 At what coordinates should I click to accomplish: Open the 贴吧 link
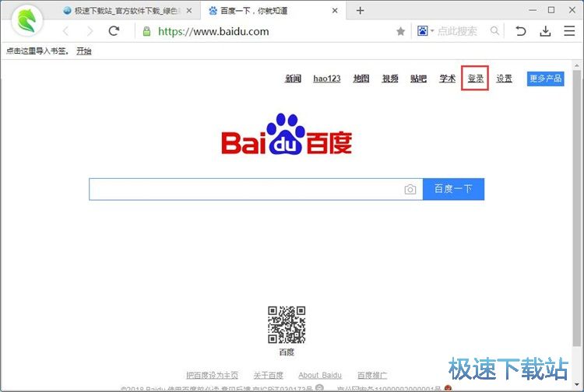click(x=418, y=79)
